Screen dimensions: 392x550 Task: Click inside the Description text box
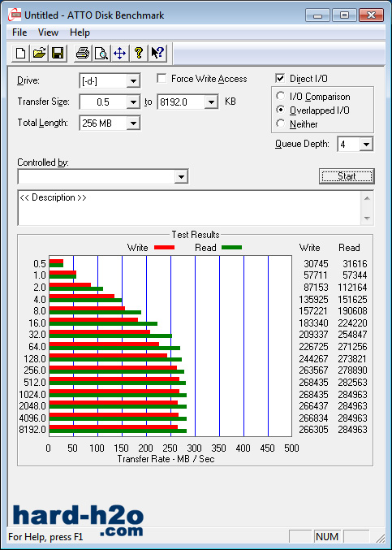click(x=189, y=208)
